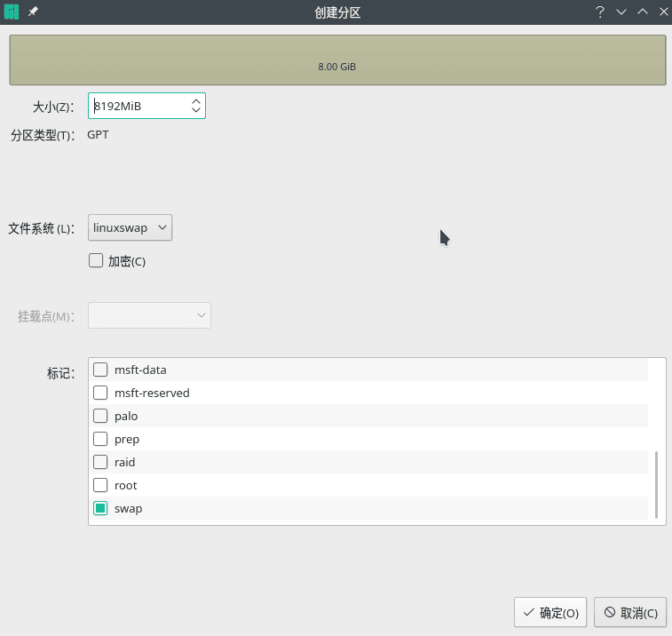Check the root flag checkbox
This screenshot has width=672, height=636.
point(100,485)
